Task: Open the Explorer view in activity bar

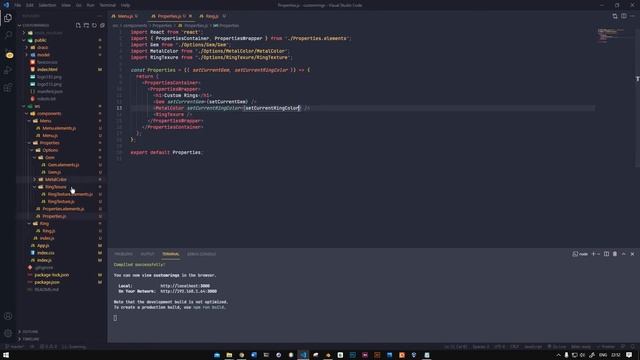Action: (8, 18)
